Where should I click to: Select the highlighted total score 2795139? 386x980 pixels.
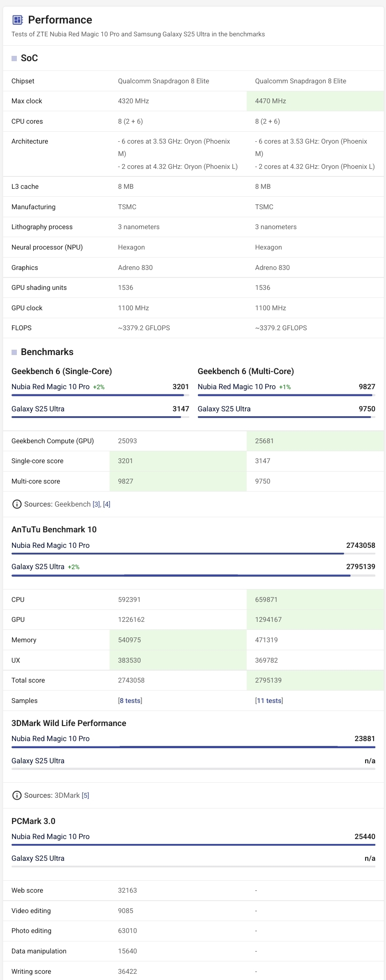click(x=268, y=680)
